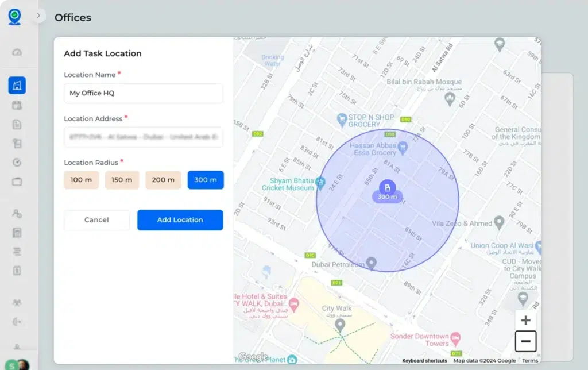Zoom out the map with the minus button

tap(525, 341)
